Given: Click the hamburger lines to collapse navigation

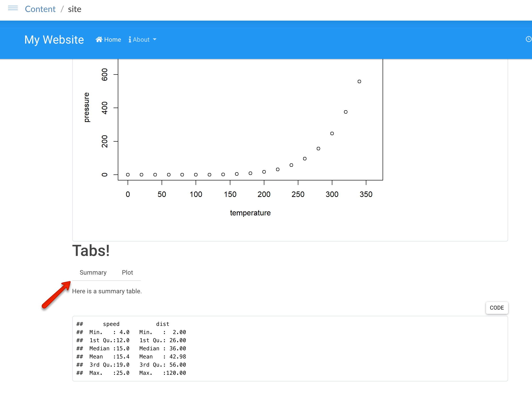Looking at the screenshot, I should [x=13, y=8].
